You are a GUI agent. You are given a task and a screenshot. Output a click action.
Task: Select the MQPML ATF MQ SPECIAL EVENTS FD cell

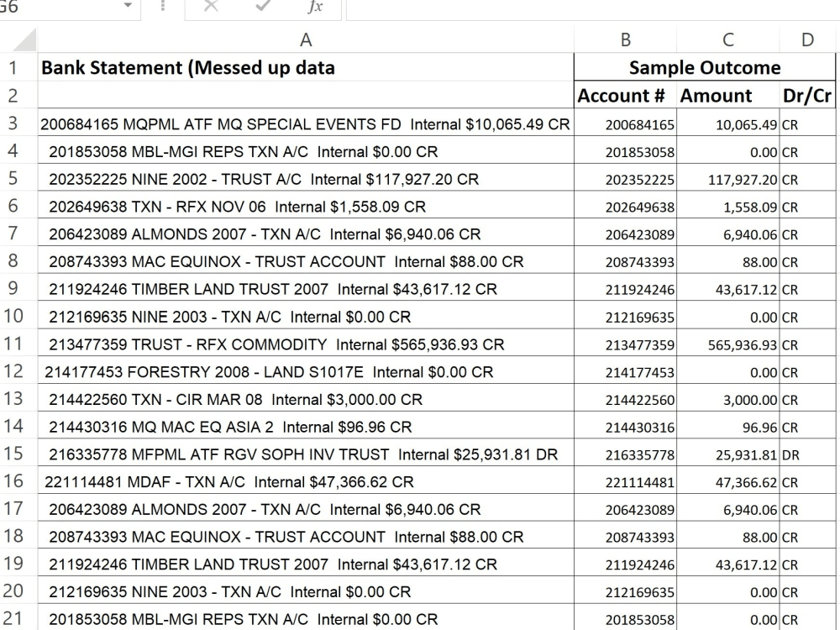(x=306, y=123)
